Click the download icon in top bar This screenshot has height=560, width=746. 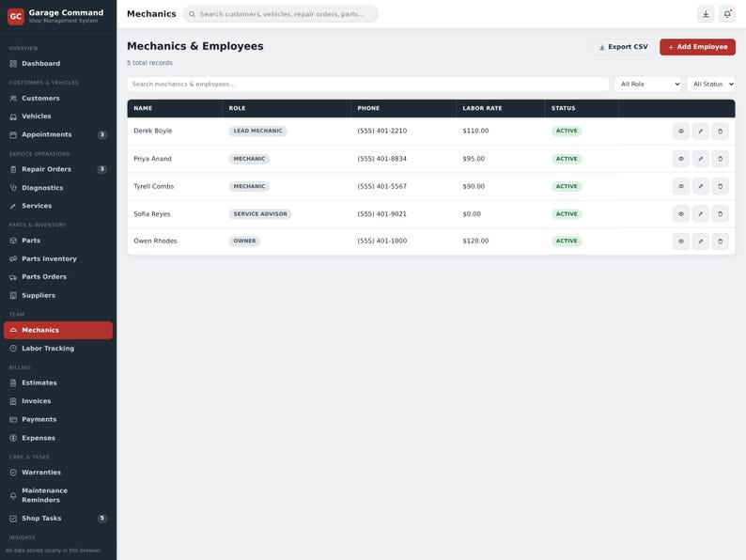click(706, 14)
